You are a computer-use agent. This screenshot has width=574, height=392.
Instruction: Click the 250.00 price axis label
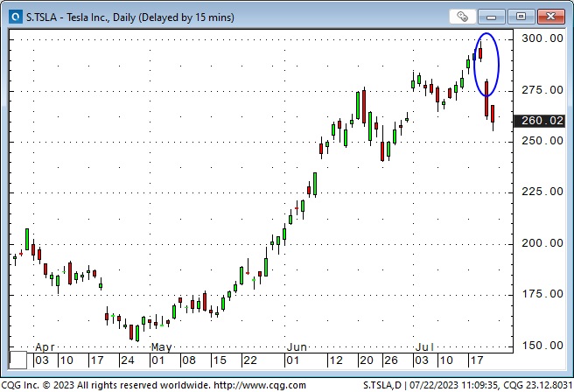pyautogui.click(x=542, y=141)
